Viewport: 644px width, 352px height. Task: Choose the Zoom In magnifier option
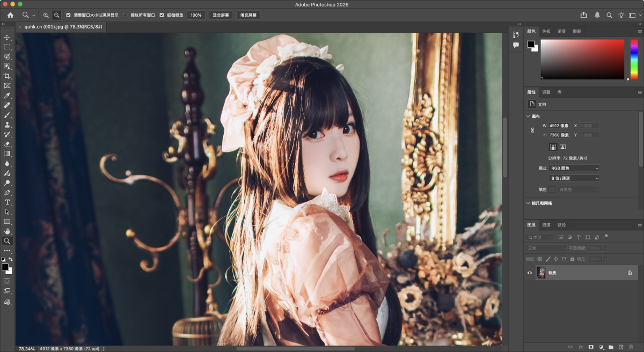[46, 15]
